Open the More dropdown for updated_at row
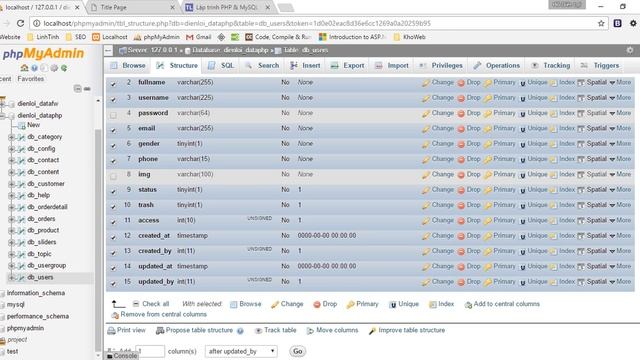This screenshot has width=640, height=360. (620, 266)
